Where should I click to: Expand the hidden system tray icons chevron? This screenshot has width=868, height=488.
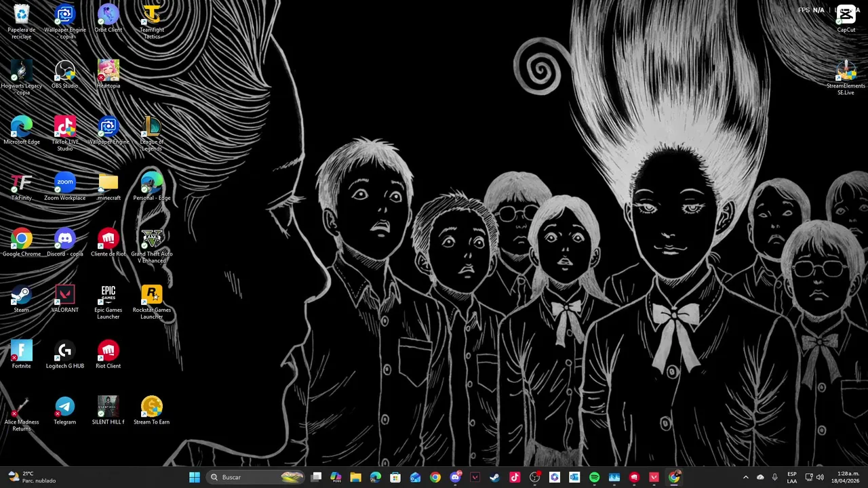[746, 477]
